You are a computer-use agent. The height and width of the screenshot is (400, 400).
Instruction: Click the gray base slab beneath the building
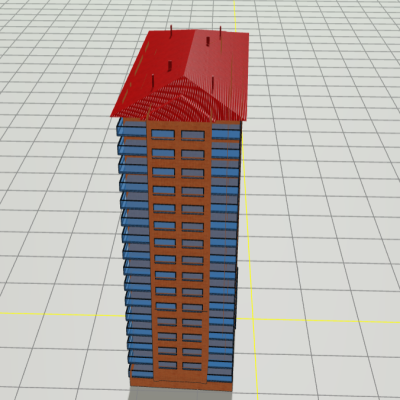click(x=181, y=393)
